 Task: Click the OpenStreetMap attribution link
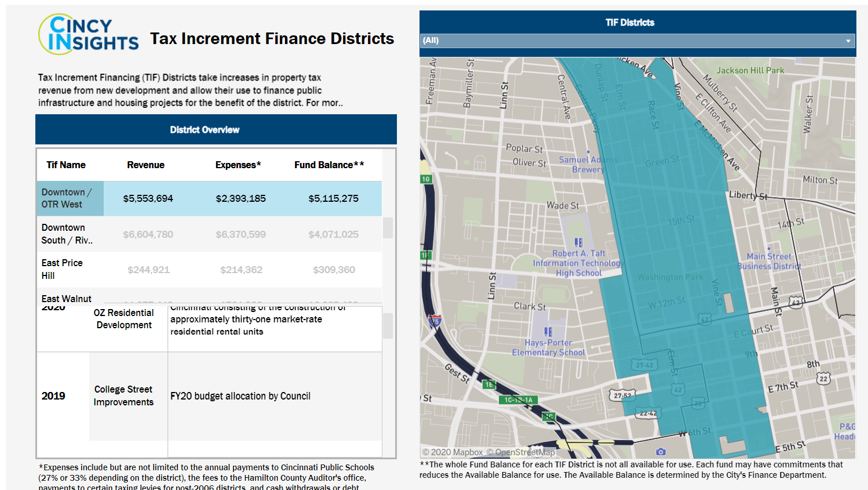point(520,452)
